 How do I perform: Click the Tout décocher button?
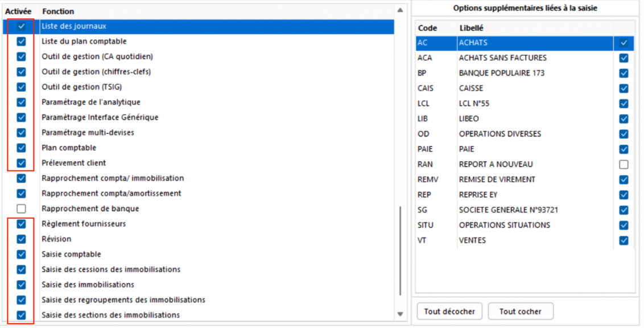(x=449, y=311)
